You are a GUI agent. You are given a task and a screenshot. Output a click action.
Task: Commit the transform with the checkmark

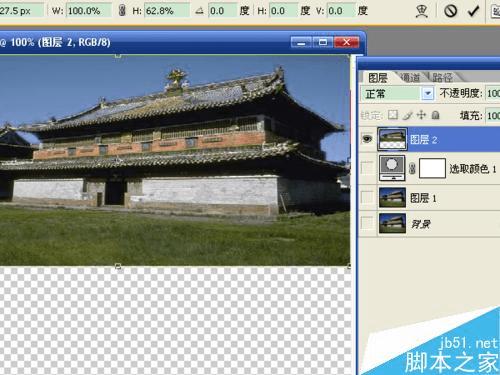473,11
